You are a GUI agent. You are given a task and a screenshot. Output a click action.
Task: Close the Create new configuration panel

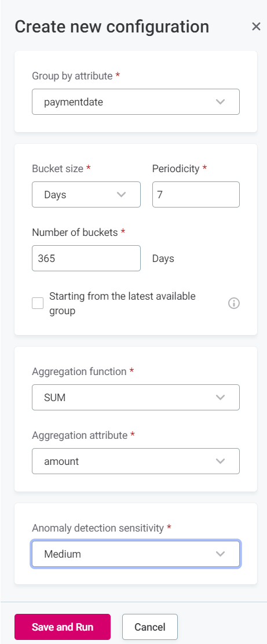[256, 27]
